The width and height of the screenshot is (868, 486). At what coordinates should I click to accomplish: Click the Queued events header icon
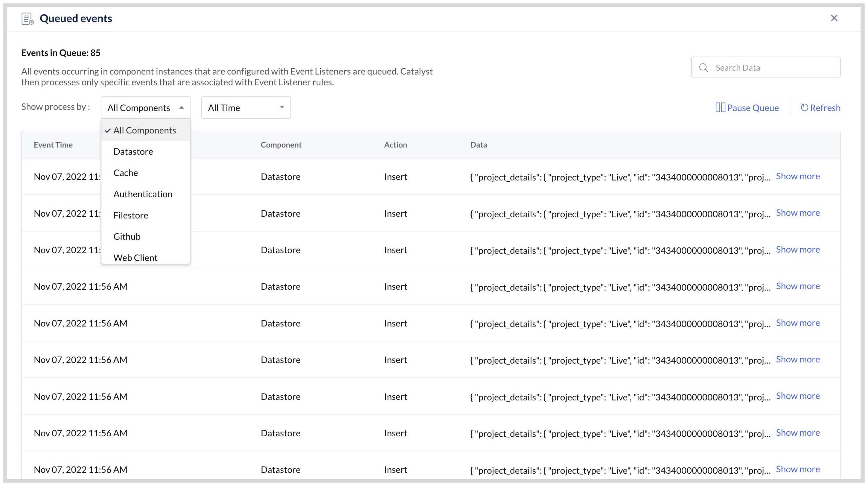pos(27,19)
